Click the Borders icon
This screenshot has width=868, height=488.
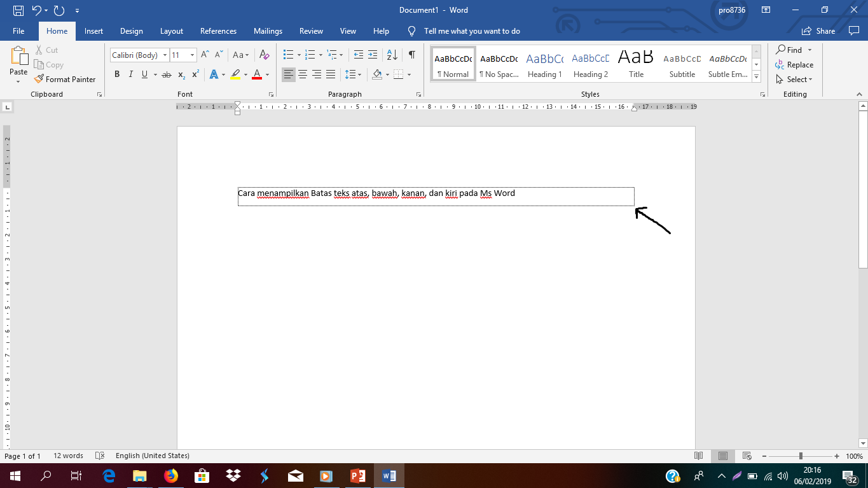click(399, 74)
